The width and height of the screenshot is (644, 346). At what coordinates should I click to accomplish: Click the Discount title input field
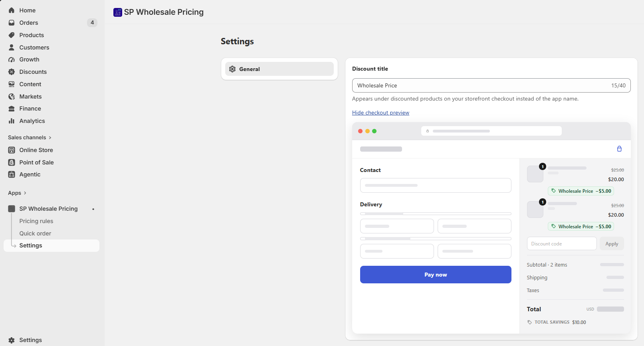tap(491, 85)
